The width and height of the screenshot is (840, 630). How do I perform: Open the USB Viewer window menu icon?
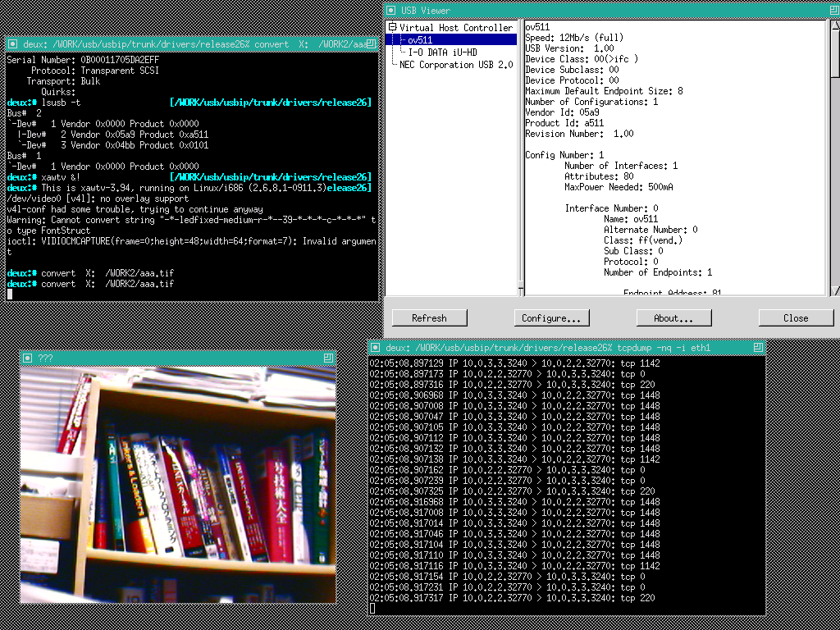392,10
